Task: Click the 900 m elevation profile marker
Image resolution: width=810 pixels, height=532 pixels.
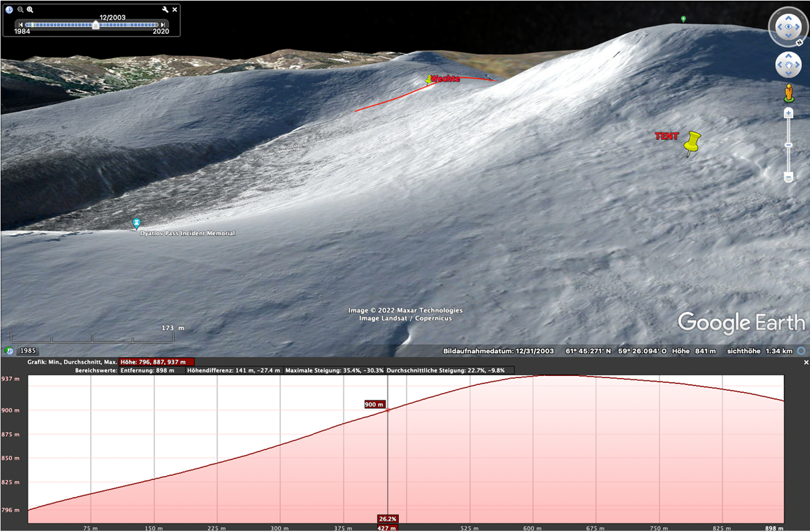Action: pyautogui.click(x=375, y=404)
